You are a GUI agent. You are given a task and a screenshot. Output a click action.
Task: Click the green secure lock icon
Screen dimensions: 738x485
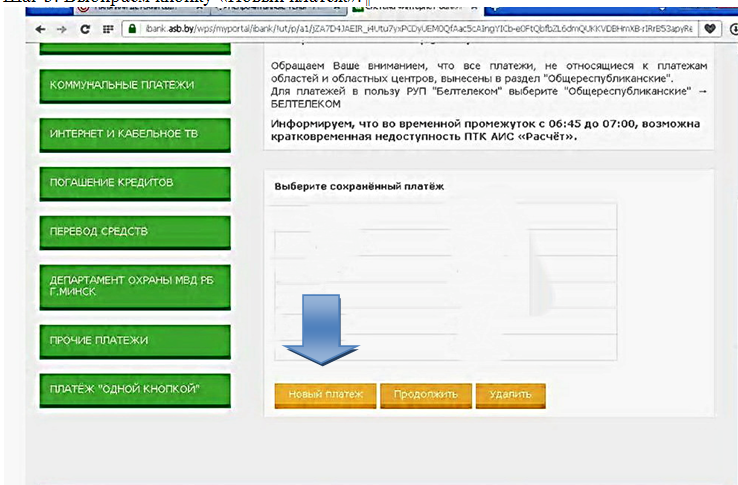pyautogui.click(x=130, y=29)
